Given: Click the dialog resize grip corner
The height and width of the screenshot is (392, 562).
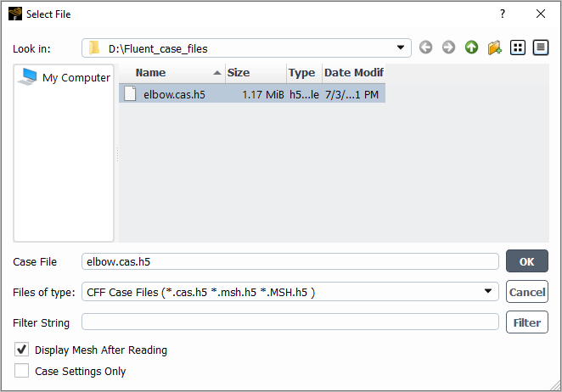Looking at the screenshot, I should [x=555, y=386].
